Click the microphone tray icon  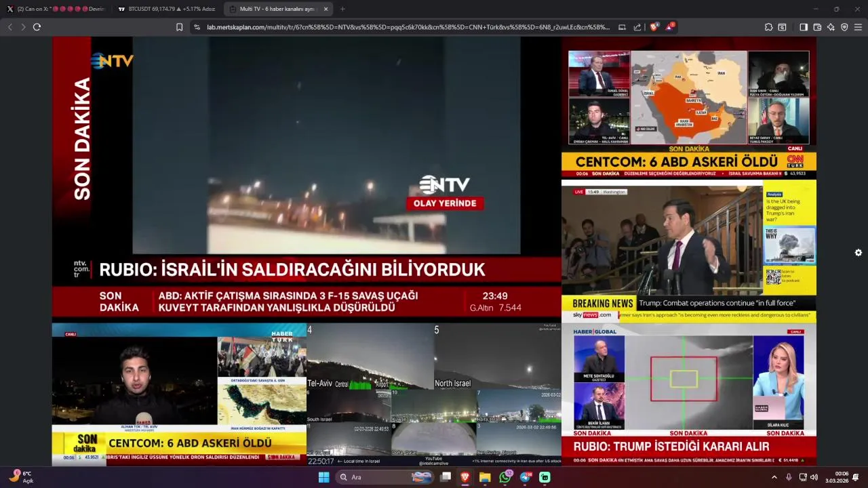coord(789,477)
